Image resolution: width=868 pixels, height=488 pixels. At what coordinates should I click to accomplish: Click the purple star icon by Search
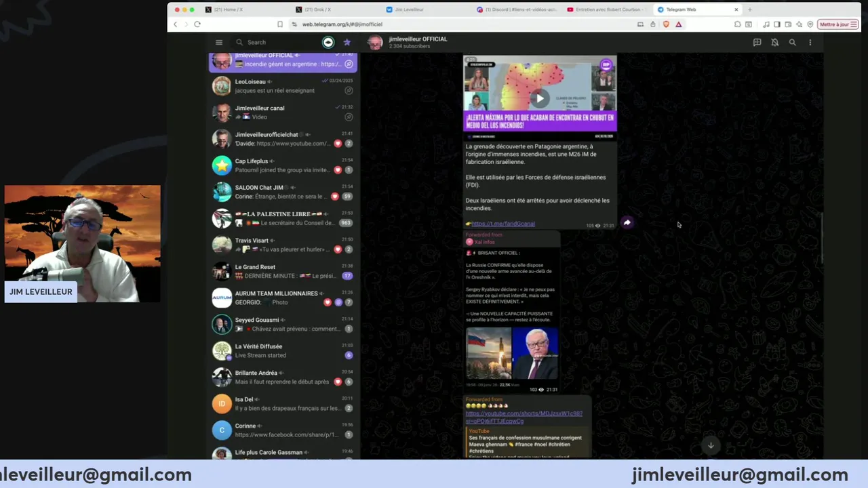347,42
